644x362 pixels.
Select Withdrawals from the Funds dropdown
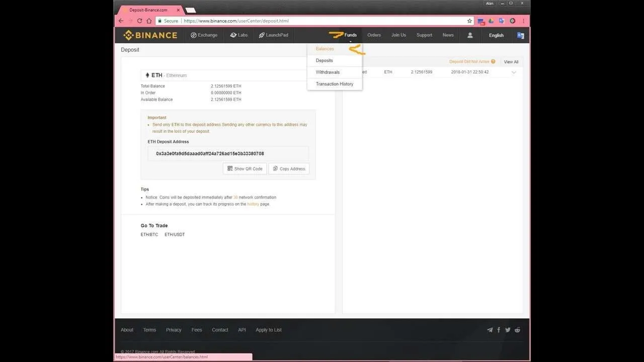(x=328, y=72)
